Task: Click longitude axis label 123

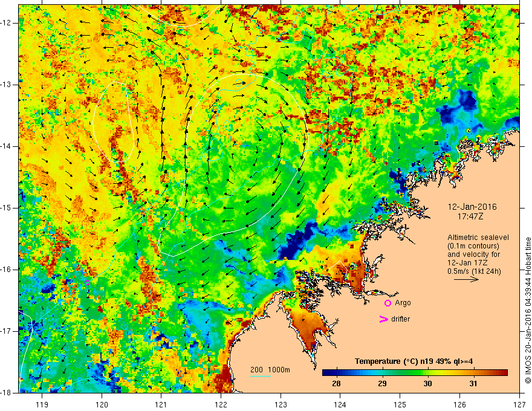Action: [x=281, y=404]
